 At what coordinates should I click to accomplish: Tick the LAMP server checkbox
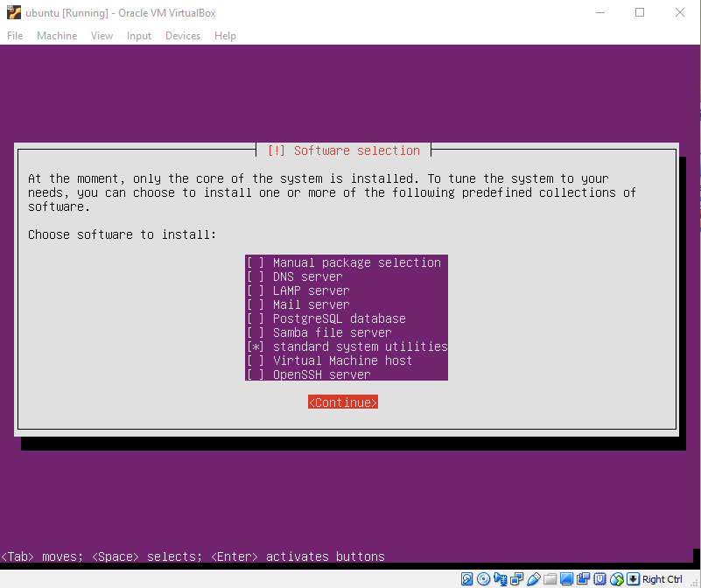click(x=256, y=290)
